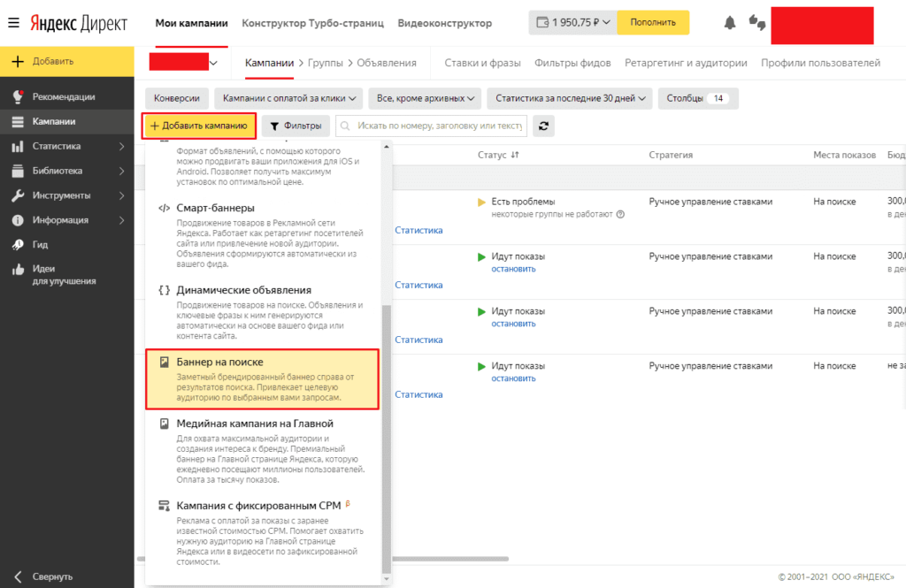Collapse sidebar with Свернуть arrow
The width and height of the screenshot is (906, 588).
tap(18, 576)
